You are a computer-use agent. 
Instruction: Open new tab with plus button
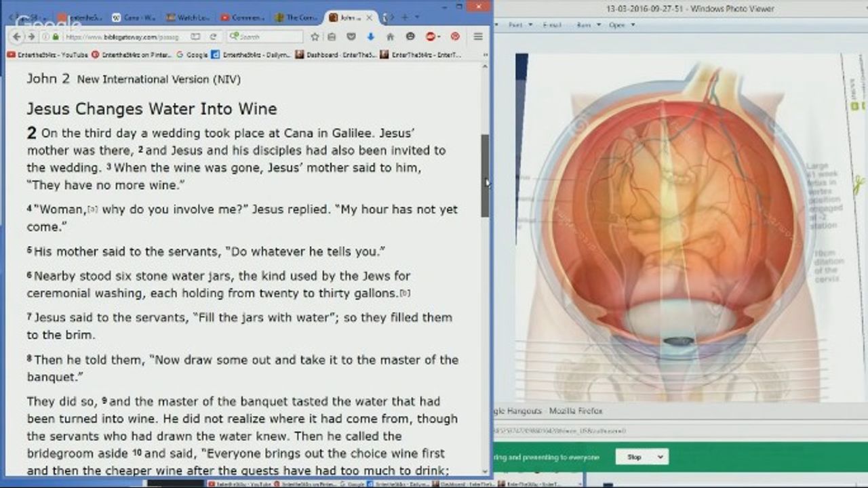pyautogui.click(x=405, y=18)
